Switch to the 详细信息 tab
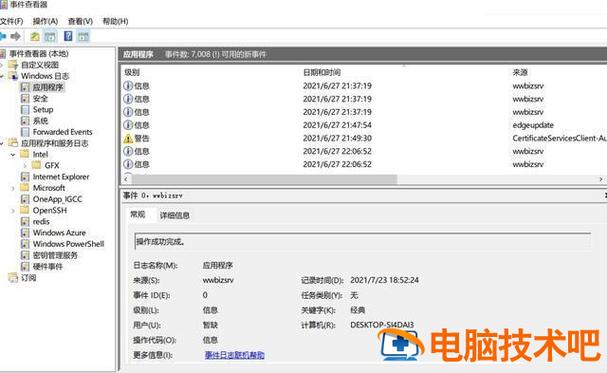The height and width of the screenshot is (373, 607). point(175,216)
